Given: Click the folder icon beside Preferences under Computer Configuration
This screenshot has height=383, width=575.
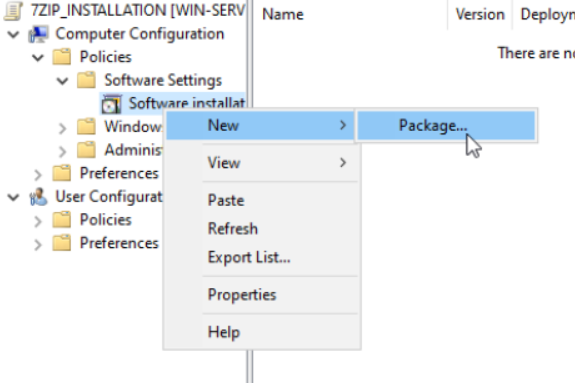Looking at the screenshot, I should click(62, 173).
